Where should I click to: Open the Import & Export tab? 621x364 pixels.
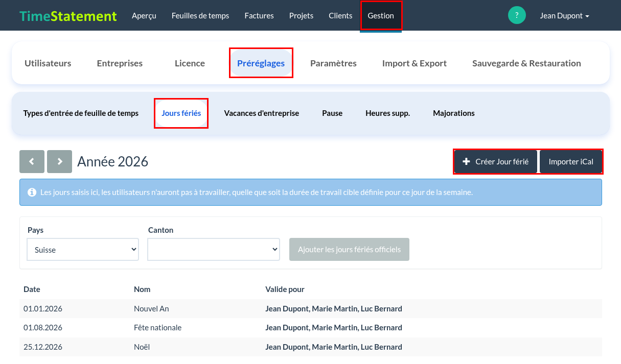click(x=415, y=63)
